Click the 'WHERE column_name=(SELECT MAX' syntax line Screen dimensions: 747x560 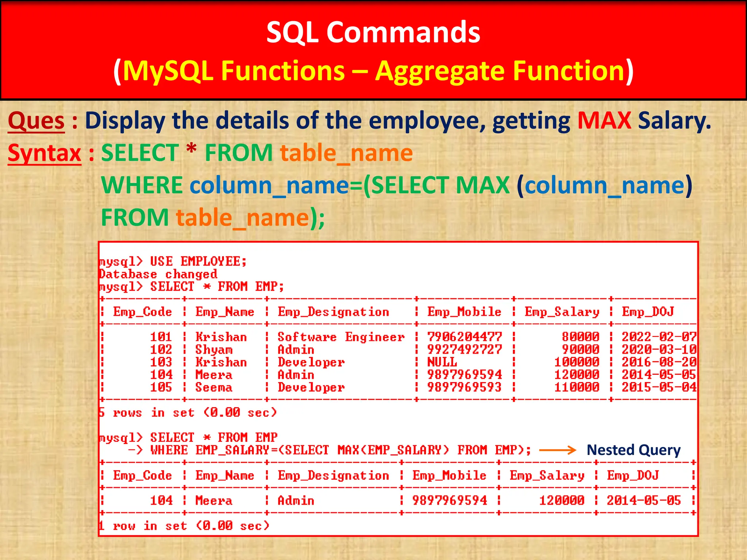[x=396, y=185]
